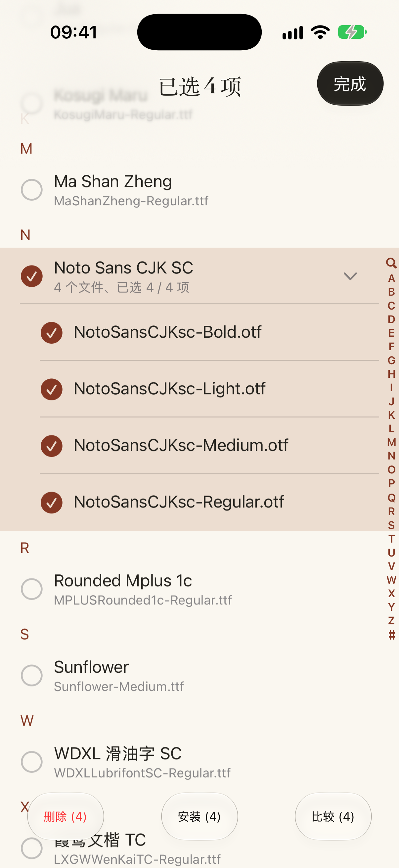
Task: Tap 安装 (4) to install fonts
Action: click(x=199, y=816)
